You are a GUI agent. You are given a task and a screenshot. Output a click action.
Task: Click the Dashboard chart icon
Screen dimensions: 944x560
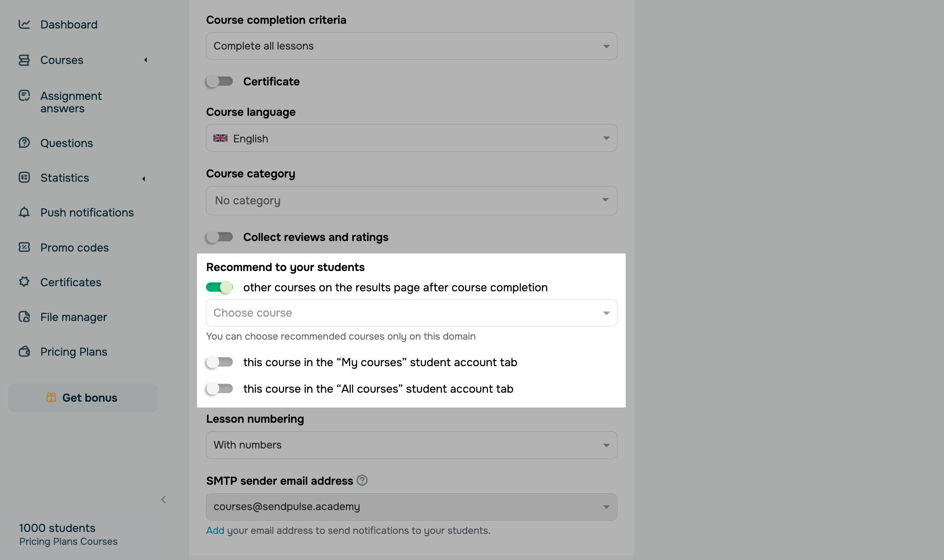point(24,24)
